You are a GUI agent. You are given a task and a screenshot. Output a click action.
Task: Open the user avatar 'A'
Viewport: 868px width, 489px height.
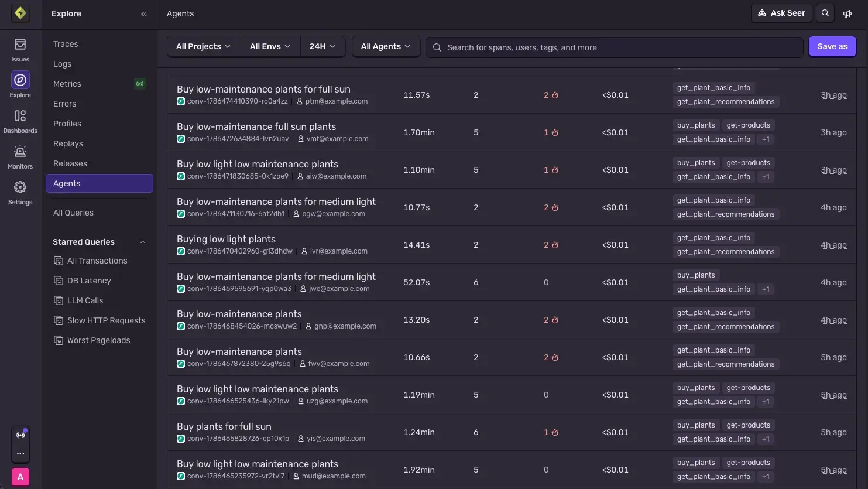20,477
